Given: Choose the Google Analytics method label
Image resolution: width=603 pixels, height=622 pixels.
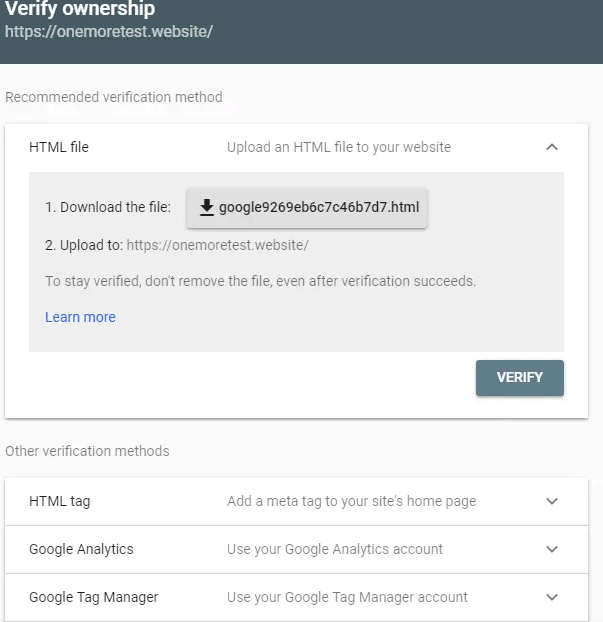Looking at the screenshot, I should tap(81, 549).
